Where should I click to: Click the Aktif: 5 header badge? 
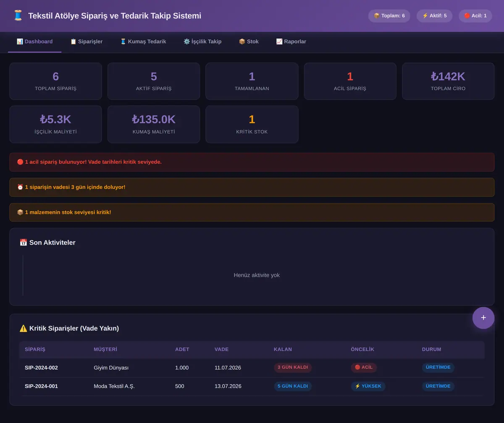434,16
